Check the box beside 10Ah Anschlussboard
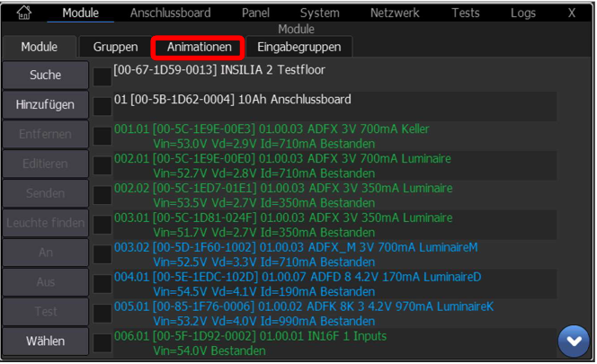The image size is (597, 364). [102, 105]
